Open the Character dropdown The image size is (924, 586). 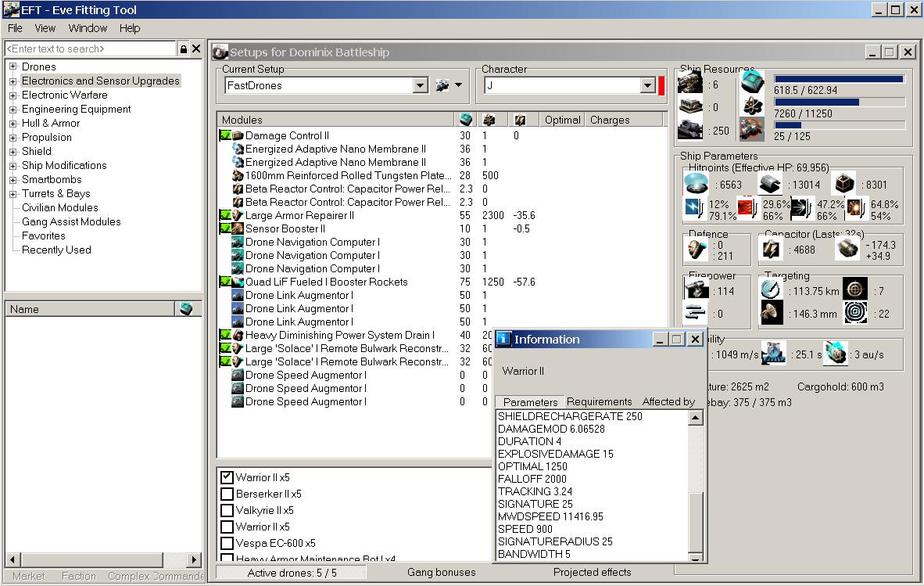point(647,85)
